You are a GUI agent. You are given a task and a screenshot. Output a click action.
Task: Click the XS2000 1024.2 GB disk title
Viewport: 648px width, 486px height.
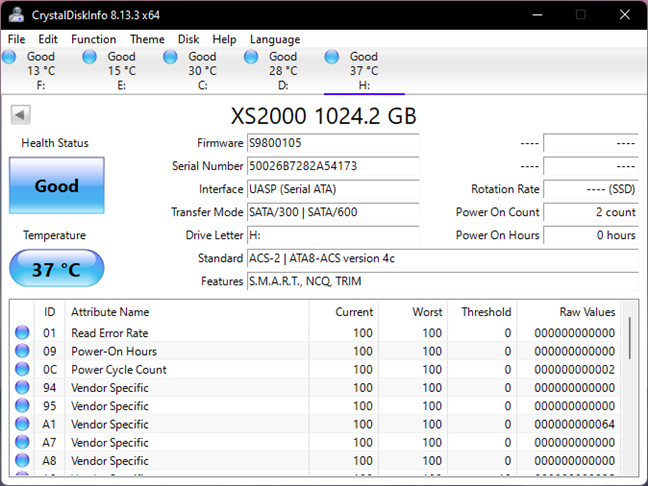323,116
